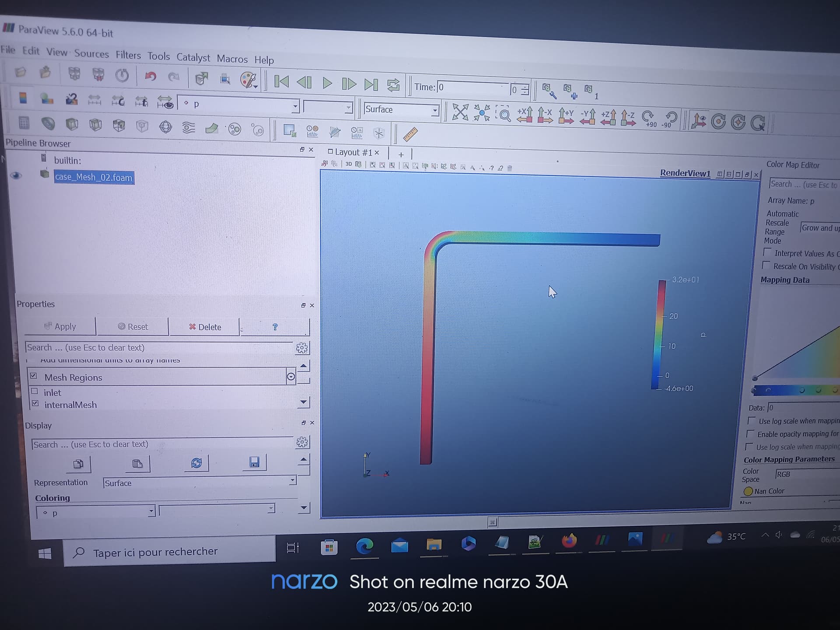840x630 pixels.
Task: Set view direction to -Y
Action: click(587, 117)
